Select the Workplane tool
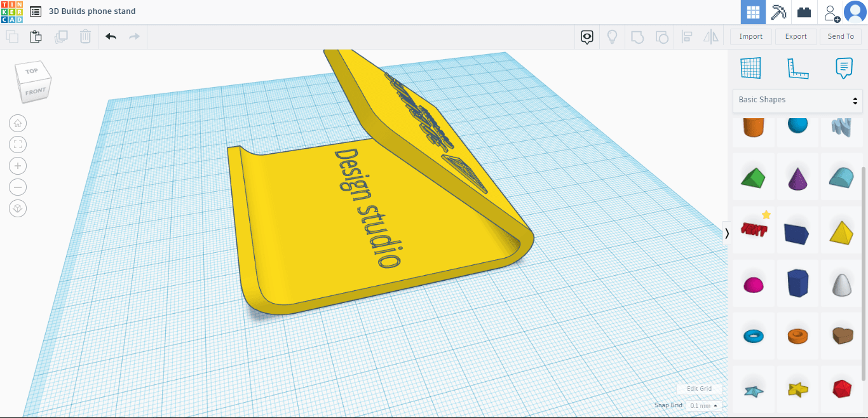Screen dimensions: 868x418 coord(750,68)
